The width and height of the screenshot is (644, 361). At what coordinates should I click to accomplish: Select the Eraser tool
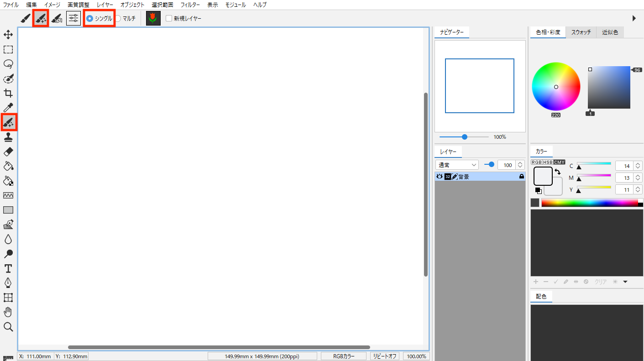(x=8, y=151)
